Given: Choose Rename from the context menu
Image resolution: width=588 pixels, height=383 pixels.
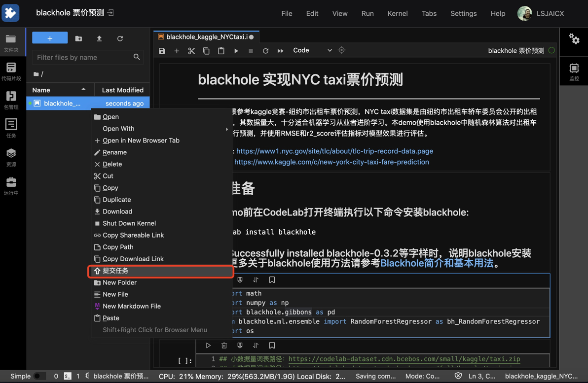Looking at the screenshot, I should [161, 152].
